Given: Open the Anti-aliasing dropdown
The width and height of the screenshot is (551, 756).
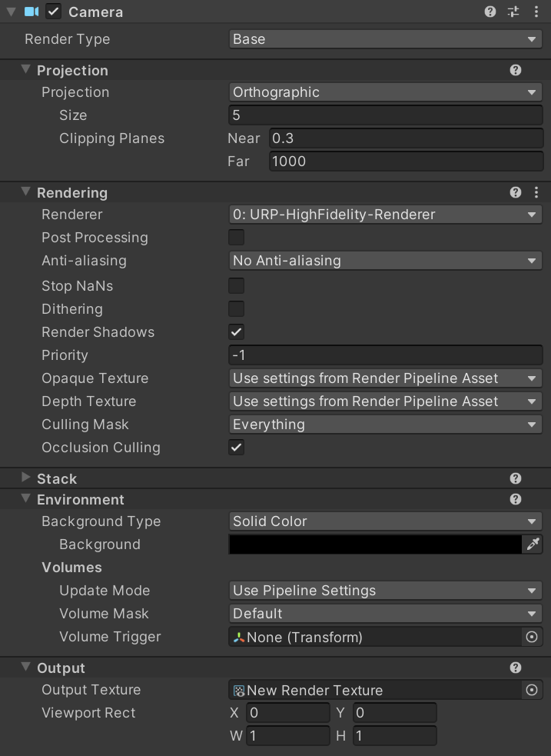Looking at the screenshot, I should click(385, 261).
